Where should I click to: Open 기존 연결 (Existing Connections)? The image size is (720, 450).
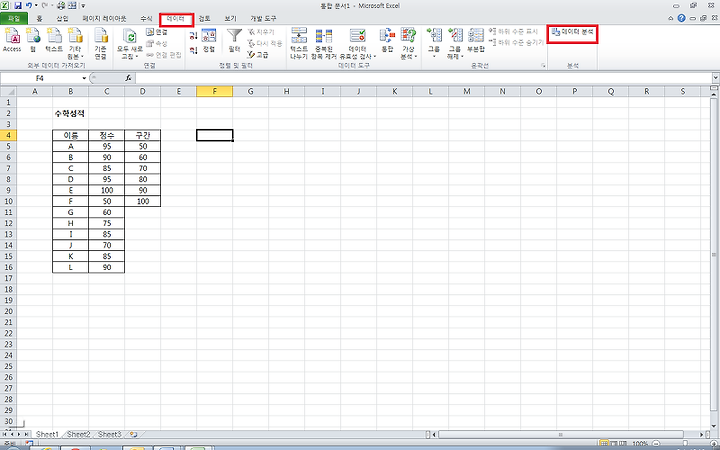101,44
